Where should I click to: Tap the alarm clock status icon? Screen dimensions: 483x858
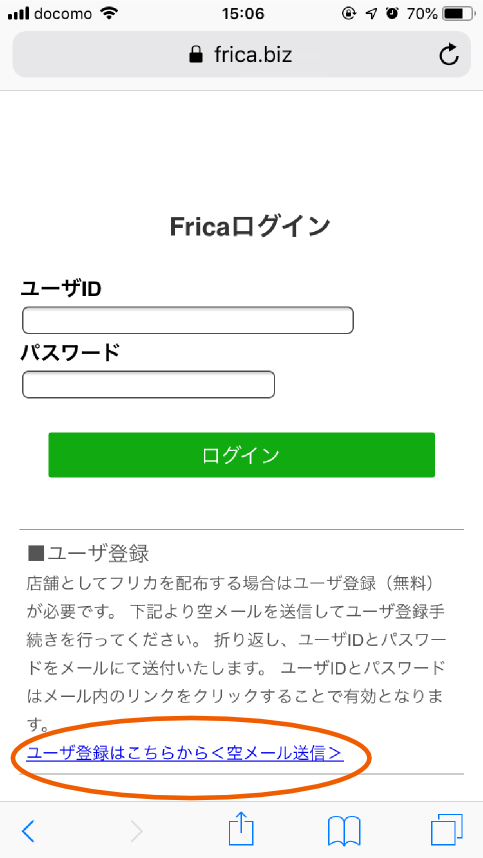[392, 14]
